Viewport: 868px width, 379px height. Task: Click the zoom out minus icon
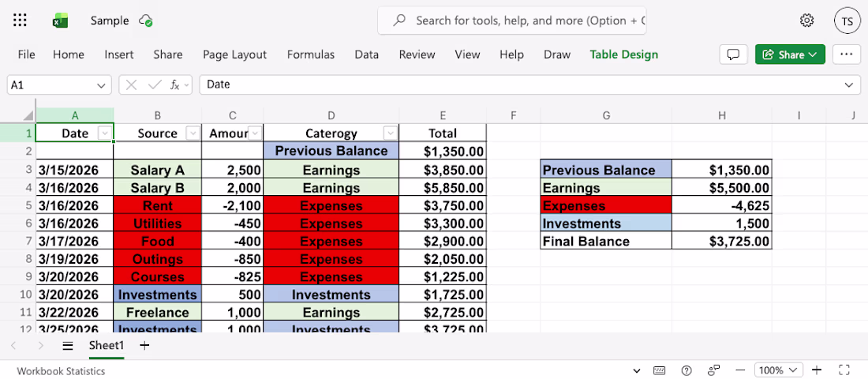[740, 370]
